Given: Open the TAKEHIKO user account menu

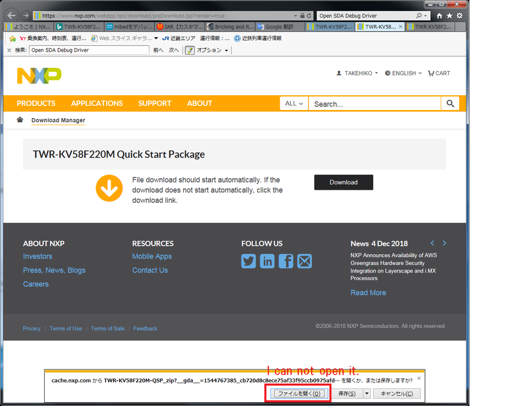Looking at the screenshot, I should click(x=357, y=73).
